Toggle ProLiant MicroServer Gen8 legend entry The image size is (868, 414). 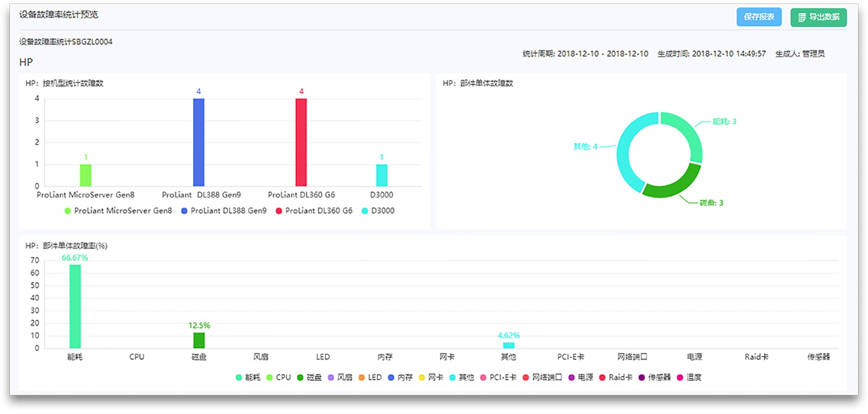(118, 211)
